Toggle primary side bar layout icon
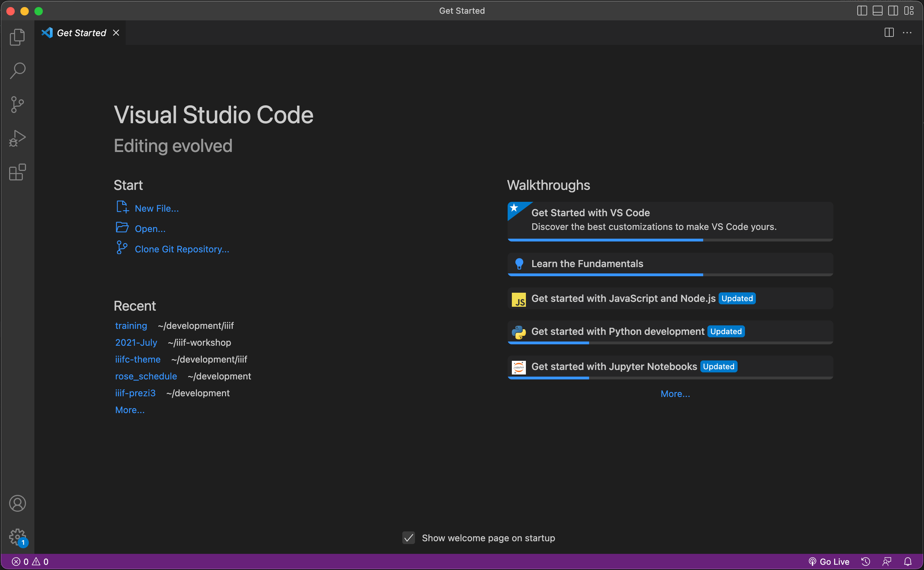This screenshot has height=570, width=924. pyautogui.click(x=862, y=11)
